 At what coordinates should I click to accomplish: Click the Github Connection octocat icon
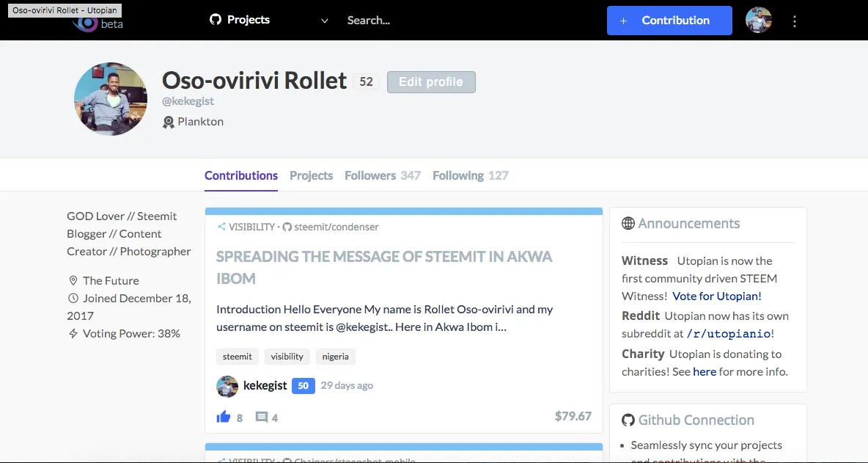coord(628,420)
